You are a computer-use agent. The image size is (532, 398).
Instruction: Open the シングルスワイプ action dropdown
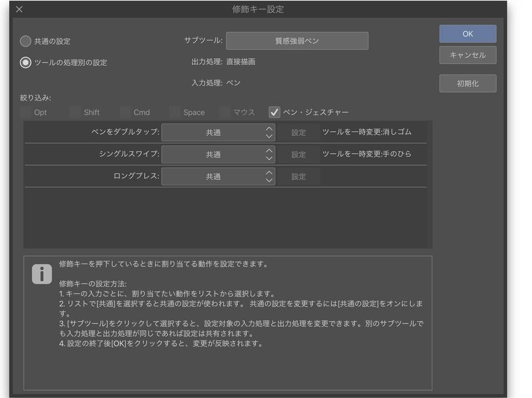218,154
